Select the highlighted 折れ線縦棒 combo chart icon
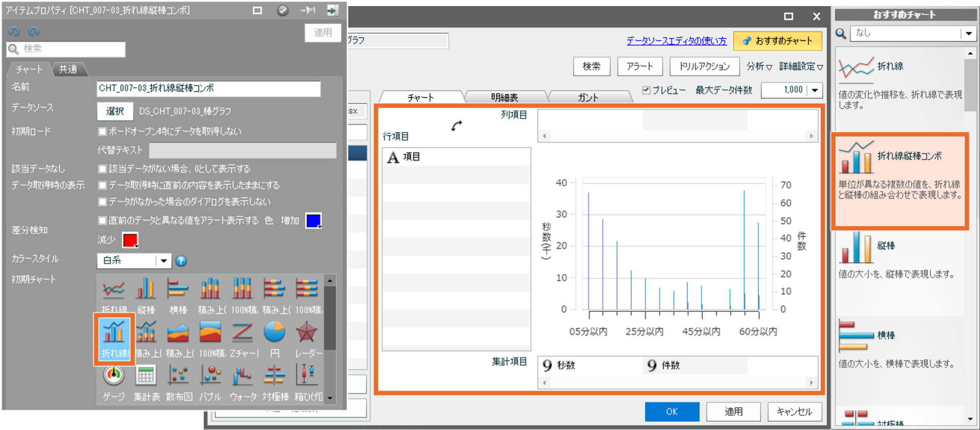Screen dimensions: 980x430 (x=114, y=339)
